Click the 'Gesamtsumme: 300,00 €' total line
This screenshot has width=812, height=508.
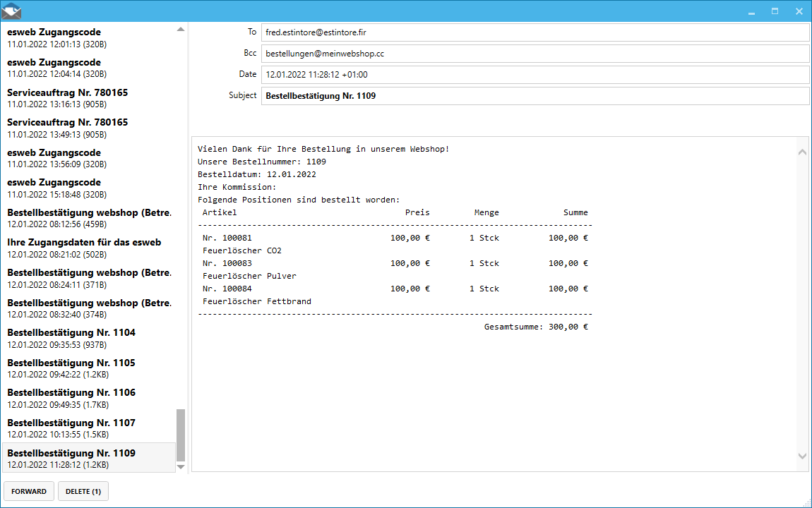537,327
